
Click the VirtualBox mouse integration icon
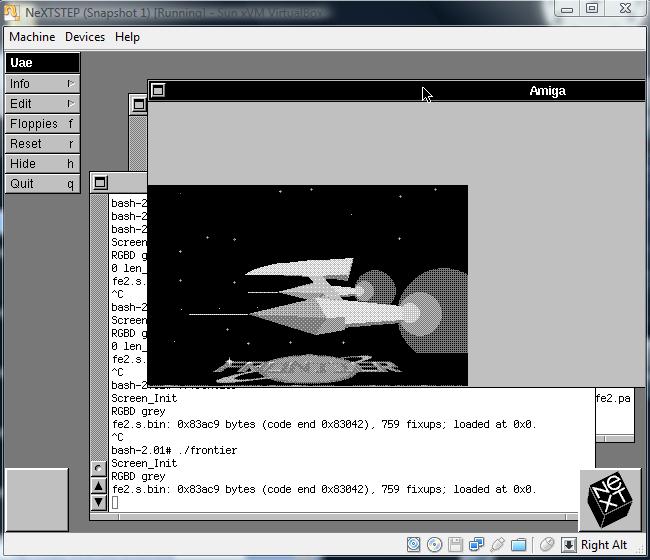[547, 544]
